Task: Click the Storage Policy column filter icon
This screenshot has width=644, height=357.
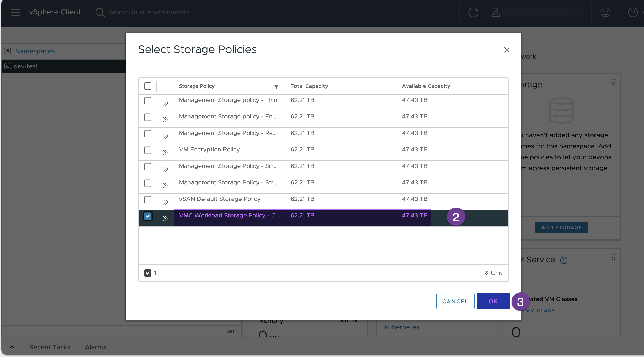Action: click(276, 87)
